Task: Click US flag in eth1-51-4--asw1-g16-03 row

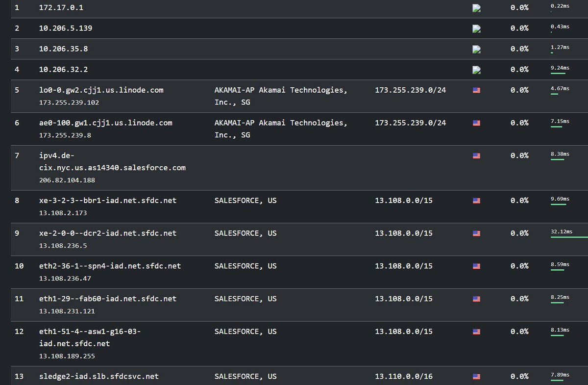Action: 476,332
